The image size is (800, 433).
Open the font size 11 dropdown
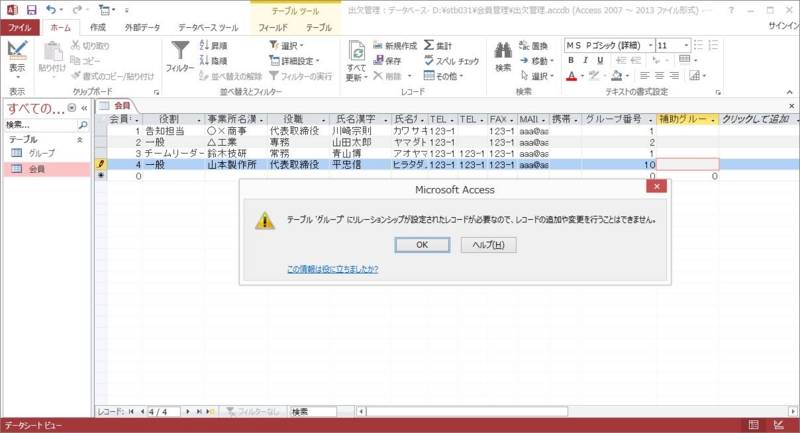point(686,45)
